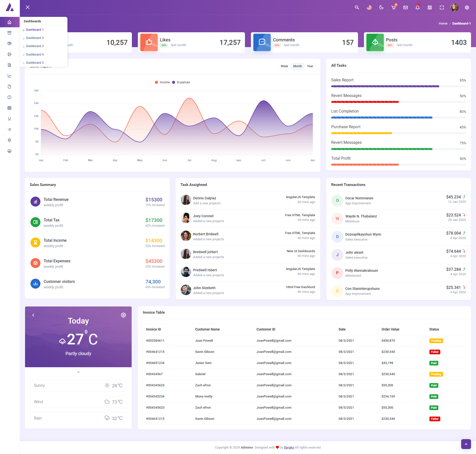Image resolution: width=476 pixels, height=454 pixels.
Task: Open the mail envelope icon
Action: click(x=406, y=7)
